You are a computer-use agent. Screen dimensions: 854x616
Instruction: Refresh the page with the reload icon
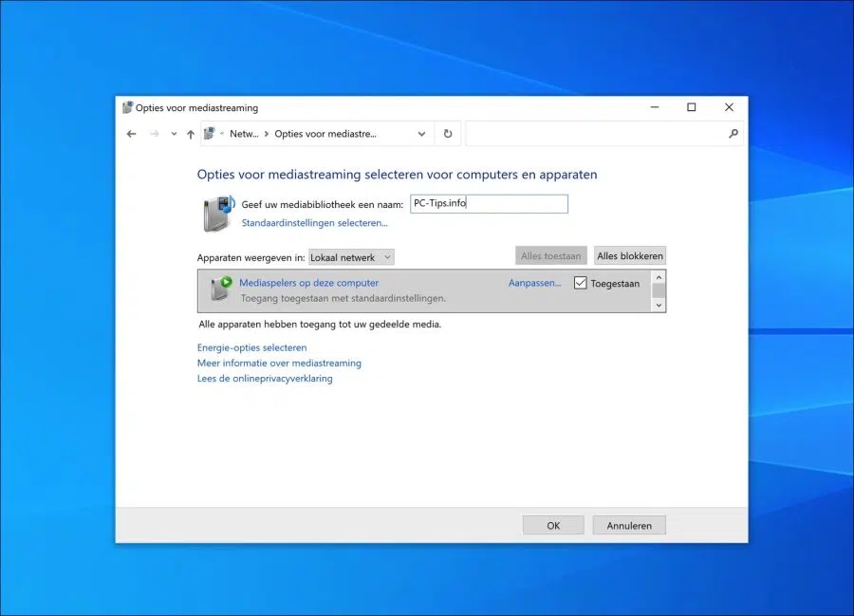448,134
